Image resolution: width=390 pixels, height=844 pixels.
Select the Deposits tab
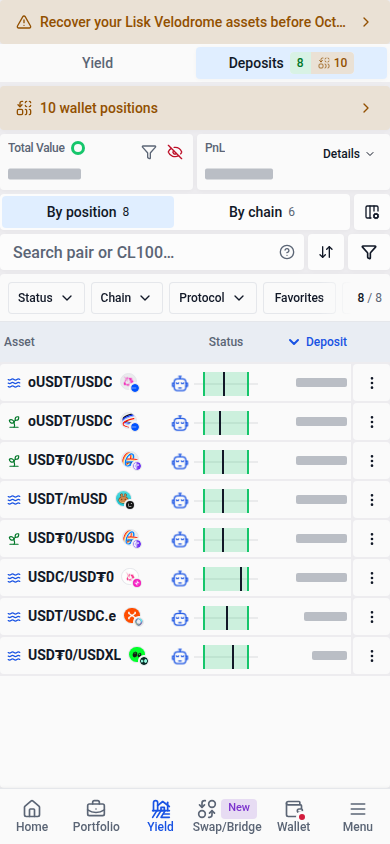291,63
